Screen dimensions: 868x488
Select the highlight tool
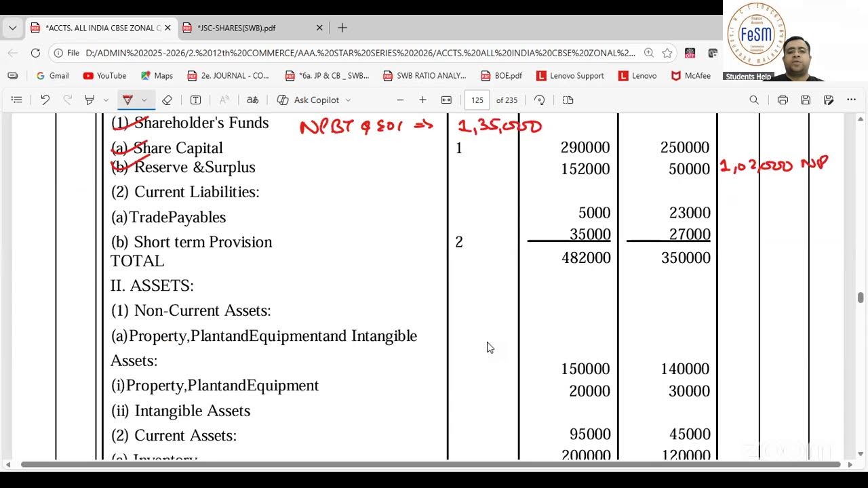point(89,100)
